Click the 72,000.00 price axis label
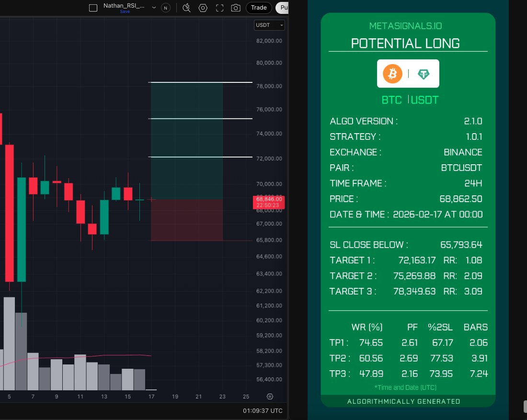Image resolution: width=527 pixels, height=420 pixels. 269,159
